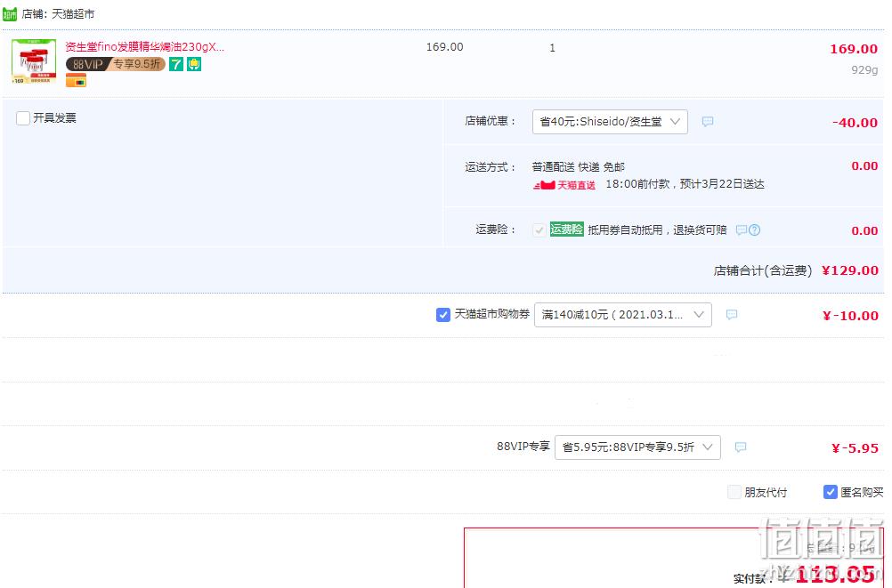The height and width of the screenshot is (588, 892).
Task: Click the orange credit card icon
Action: [76, 81]
